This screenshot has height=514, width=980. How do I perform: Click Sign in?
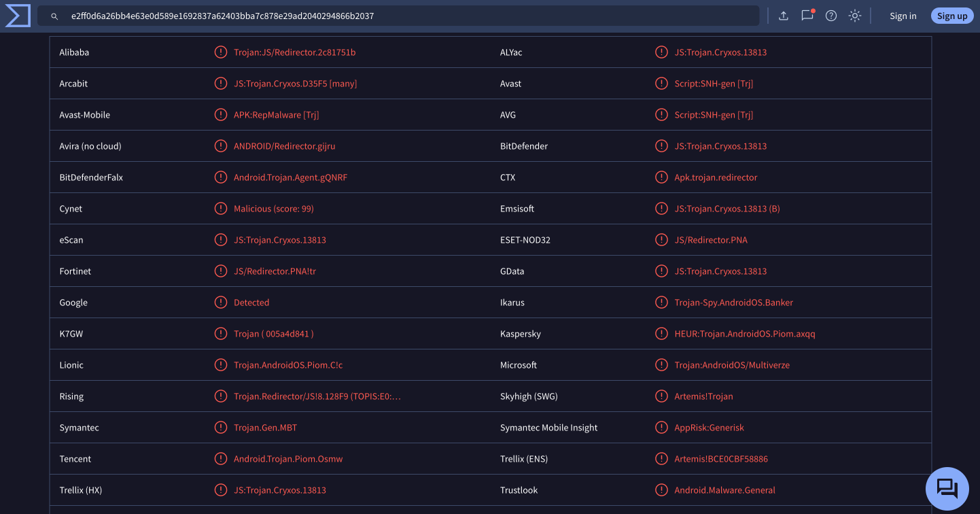click(903, 15)
